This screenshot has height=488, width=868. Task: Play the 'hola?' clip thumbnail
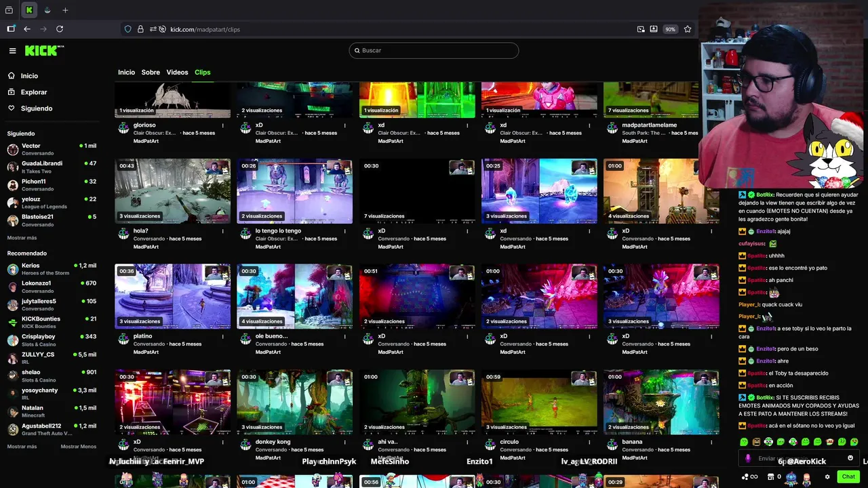pos(172,191)
